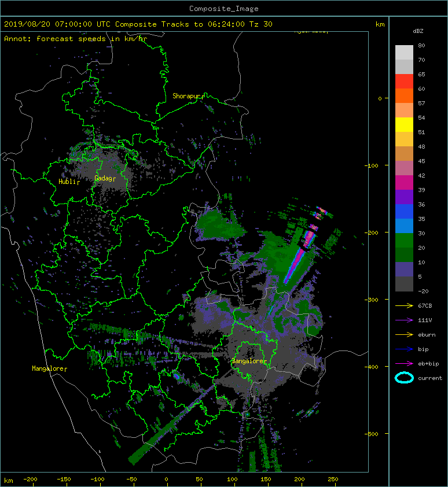The height and width of the screenshot is (487, 448).
Task: Click the magenta eb+bip arrow legend icon
Action: click(404, 364)
